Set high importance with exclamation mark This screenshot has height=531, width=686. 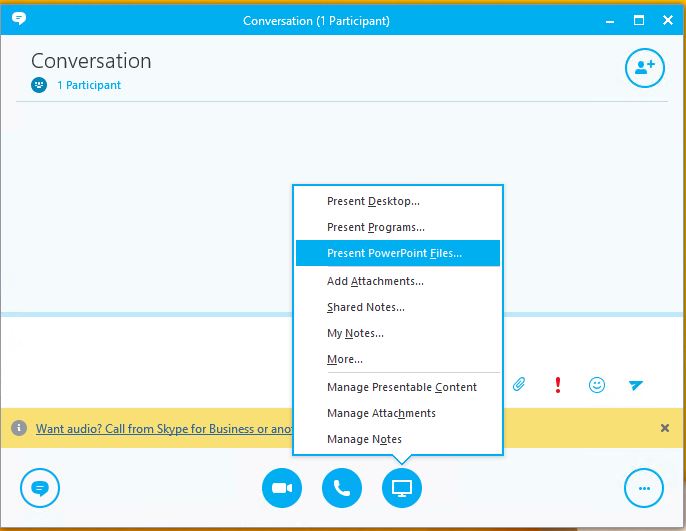[556, 385]
